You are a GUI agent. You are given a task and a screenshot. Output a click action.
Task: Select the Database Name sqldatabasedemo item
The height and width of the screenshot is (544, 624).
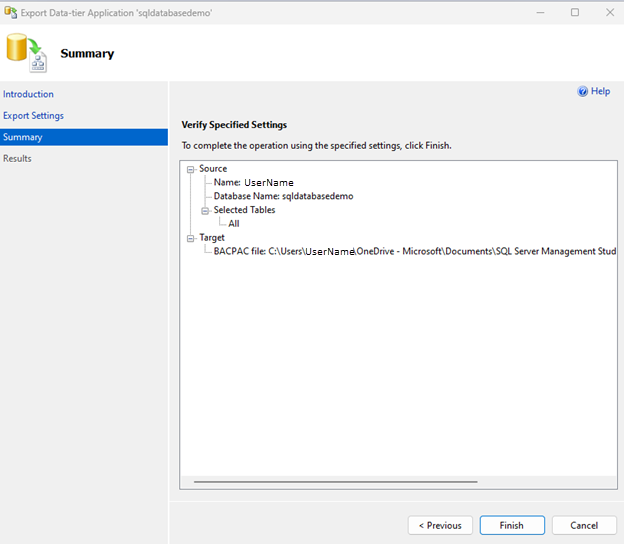[283, 196]
